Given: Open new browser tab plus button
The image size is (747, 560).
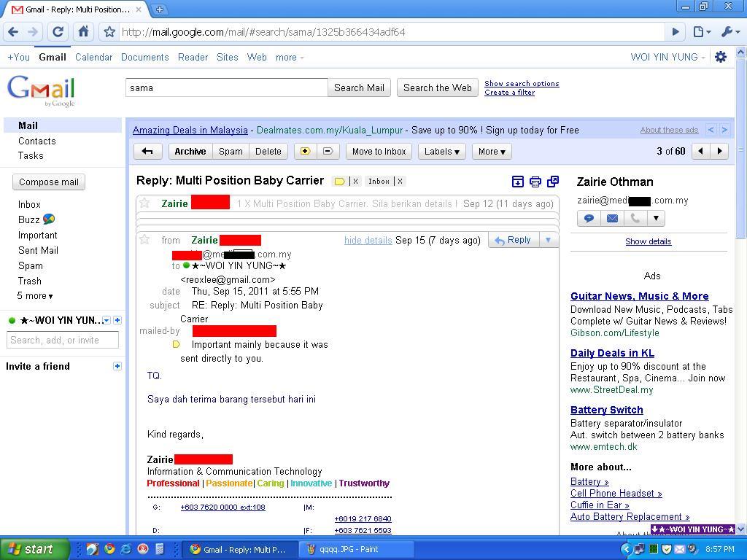Looking at the screenshot, I should coord(160,9).
